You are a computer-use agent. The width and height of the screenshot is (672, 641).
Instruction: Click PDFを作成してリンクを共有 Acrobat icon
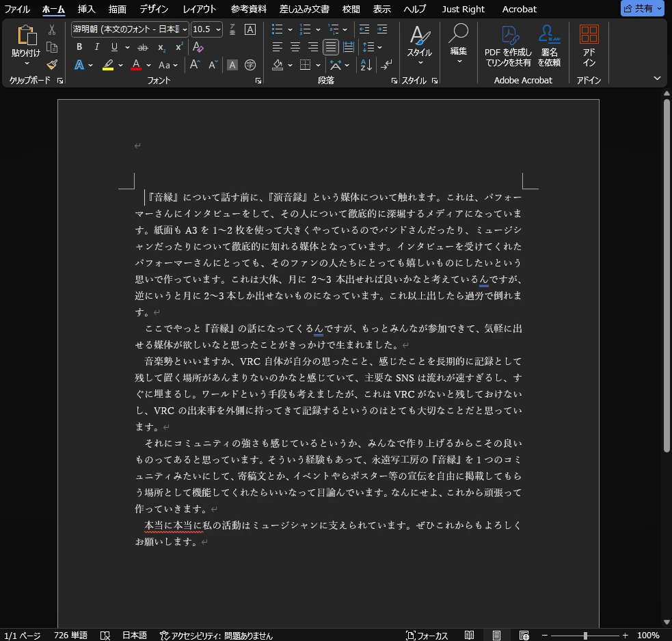(x=508, y=46)
